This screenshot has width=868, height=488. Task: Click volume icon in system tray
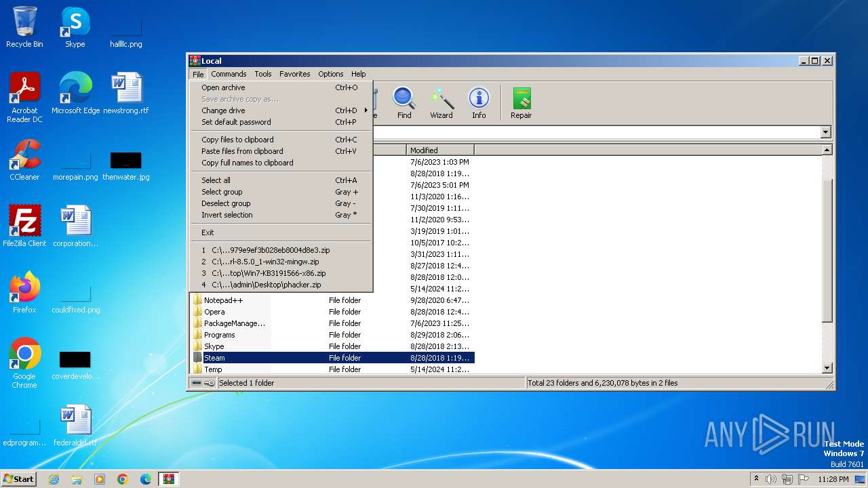point(771,479)
